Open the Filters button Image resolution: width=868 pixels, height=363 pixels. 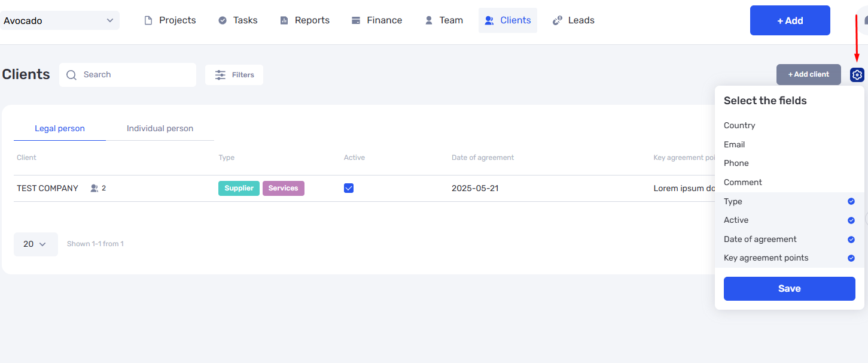234,75
